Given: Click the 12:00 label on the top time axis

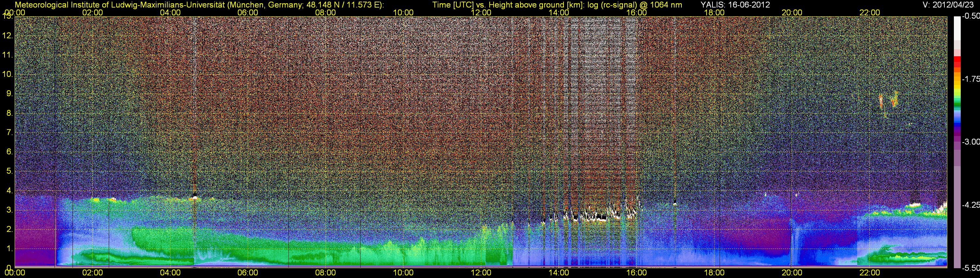Looking at the screenshot, I should pyautogui.click(x=481, y=12).
